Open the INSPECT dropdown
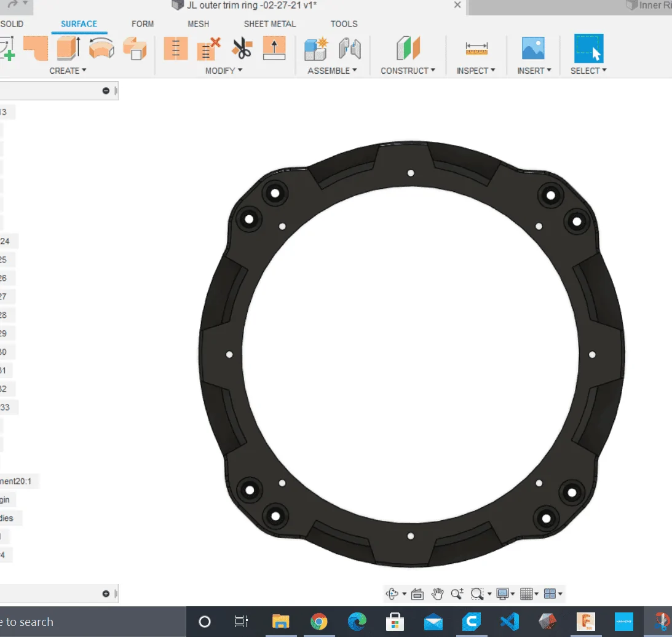Image resolution: width=672 pixels, height=637 pixels. pos(476,71)
